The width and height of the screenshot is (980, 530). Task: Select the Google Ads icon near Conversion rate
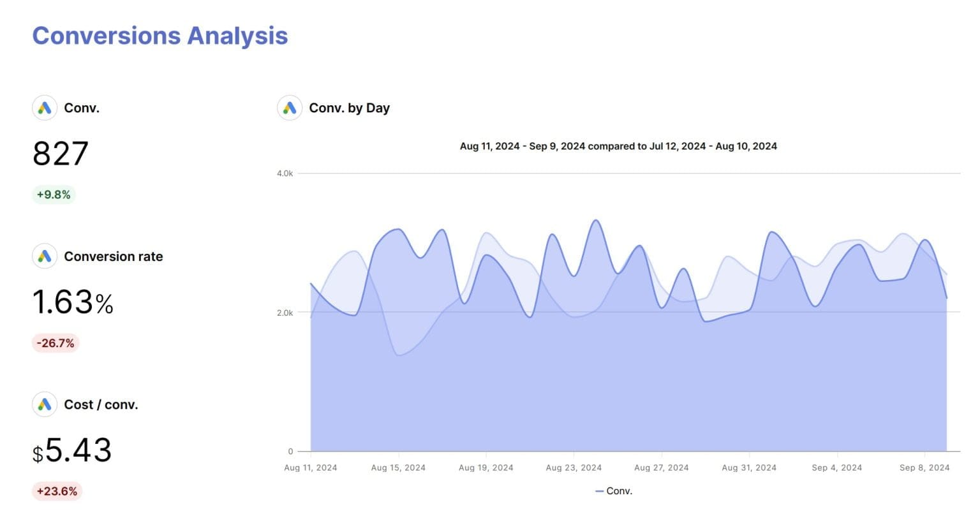[x=44, y=256]
